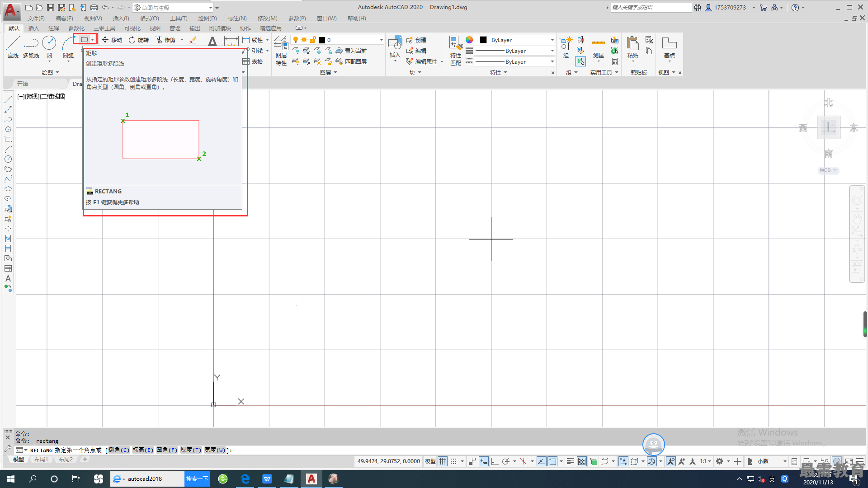Click the black object color swatch in ByLayer box
This screenshot has height=488, width=868.
click(x=483, y=40)
